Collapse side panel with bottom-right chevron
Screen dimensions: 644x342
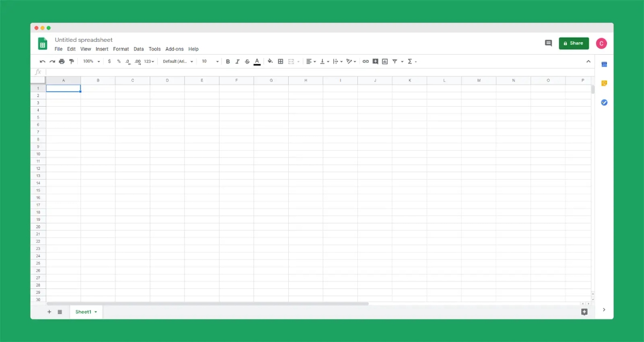point(604,310)
